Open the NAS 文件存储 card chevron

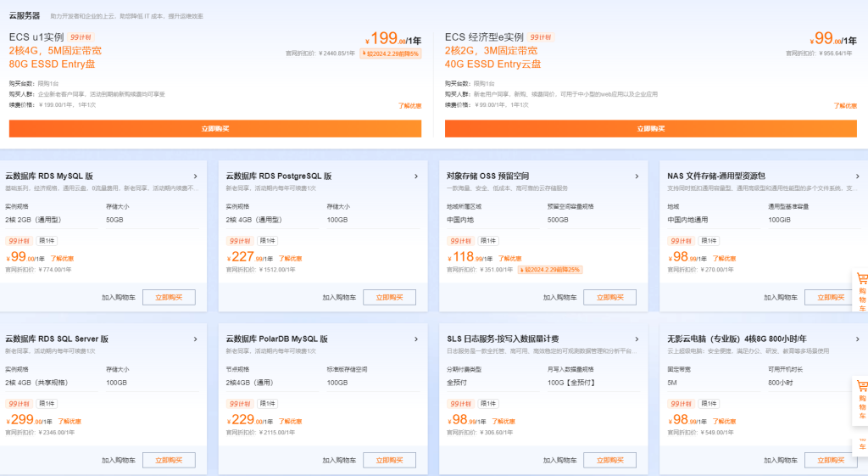[857, 176]
